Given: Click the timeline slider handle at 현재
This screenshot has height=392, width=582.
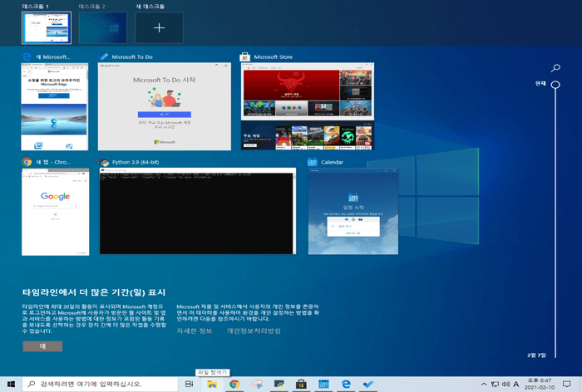Looking at the screenshot, I should pyautogui.click(x=555, y=85).
